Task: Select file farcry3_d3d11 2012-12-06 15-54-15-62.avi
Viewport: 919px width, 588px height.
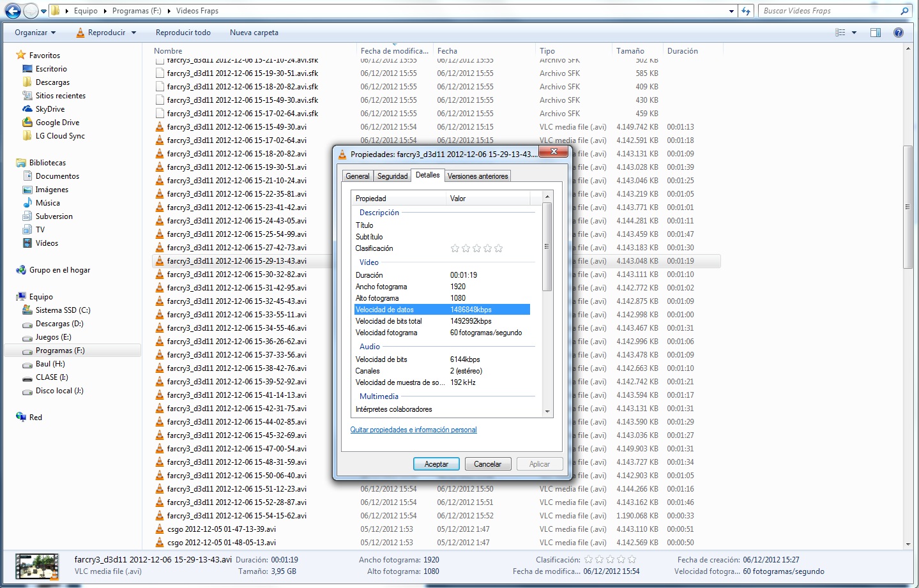Action: [236, 516]
